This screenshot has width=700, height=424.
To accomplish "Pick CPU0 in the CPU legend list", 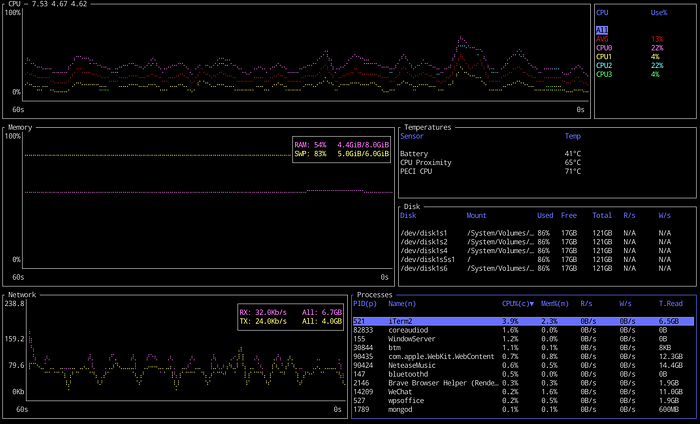I will [x=629, y=48].
